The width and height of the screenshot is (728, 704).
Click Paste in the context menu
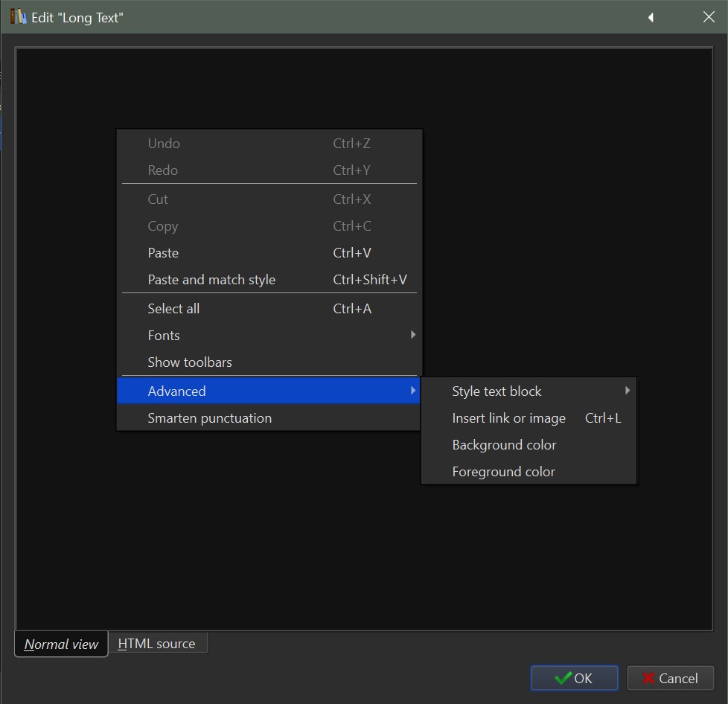point(269,253)
